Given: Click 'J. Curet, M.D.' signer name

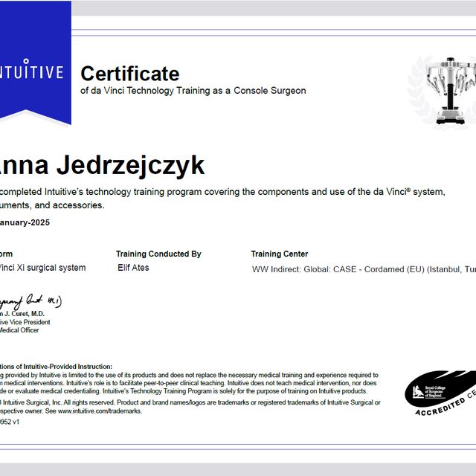Looking at the screenshot, I should point(25,314).
